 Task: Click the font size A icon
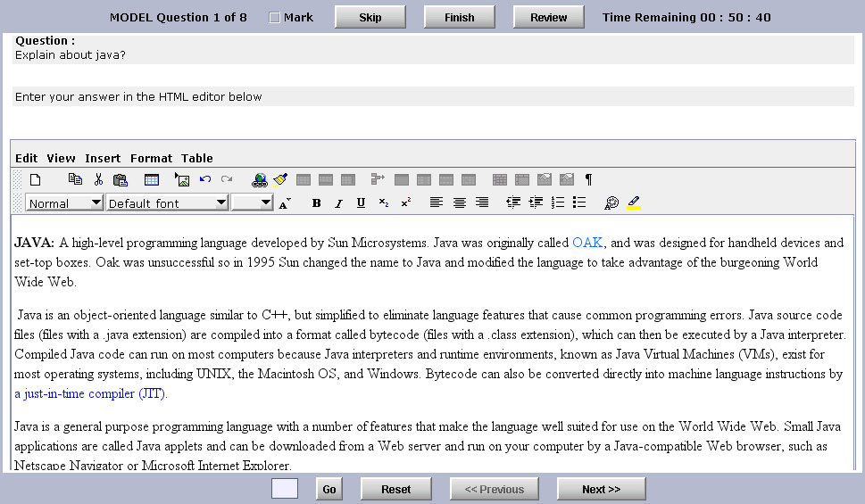pos(285,203)
